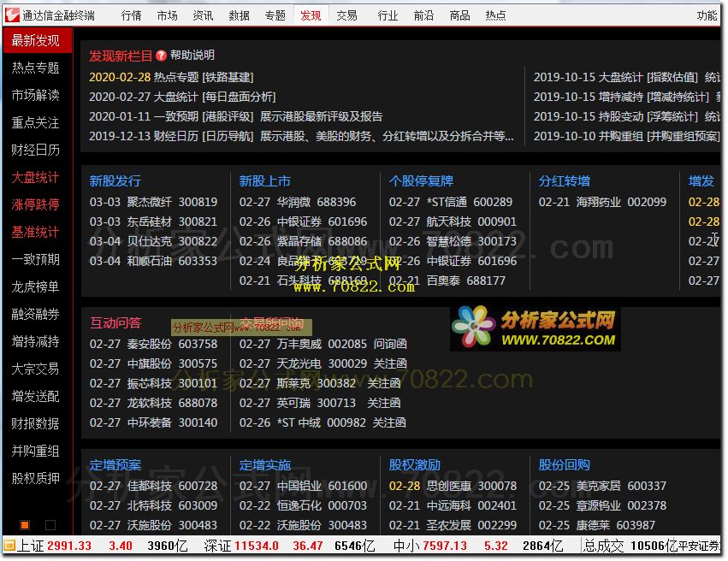Click the 02-27 华润微 688396 row
The image size is (728, 561).
coord(298,203)
